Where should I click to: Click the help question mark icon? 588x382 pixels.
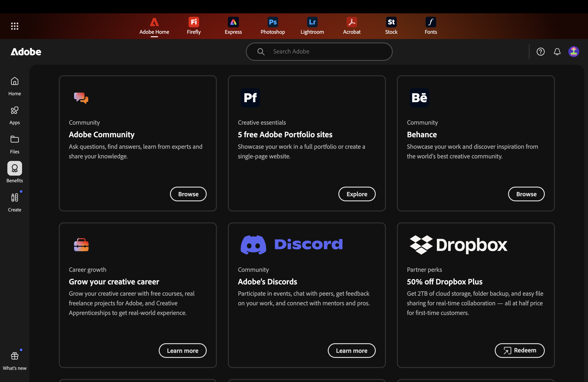540,52
